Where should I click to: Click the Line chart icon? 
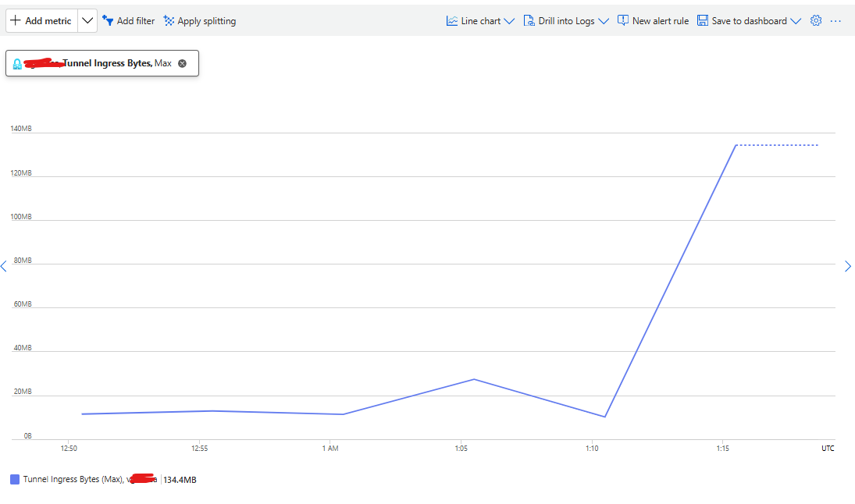coord(452,21)
